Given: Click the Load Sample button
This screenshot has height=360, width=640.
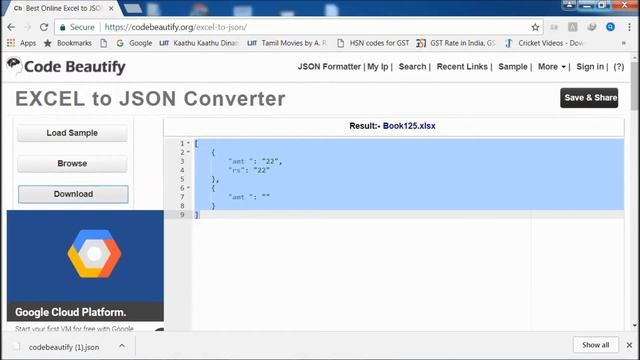Looking at the screenshot, I should tap(72, 133).
